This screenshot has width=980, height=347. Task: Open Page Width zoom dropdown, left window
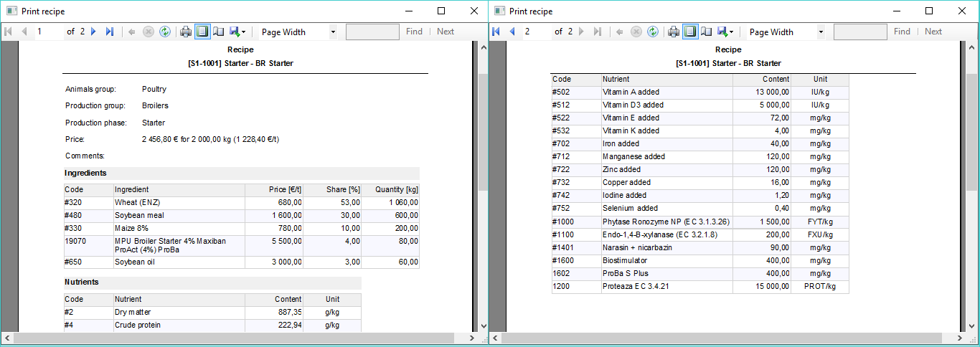coord(333,32)
